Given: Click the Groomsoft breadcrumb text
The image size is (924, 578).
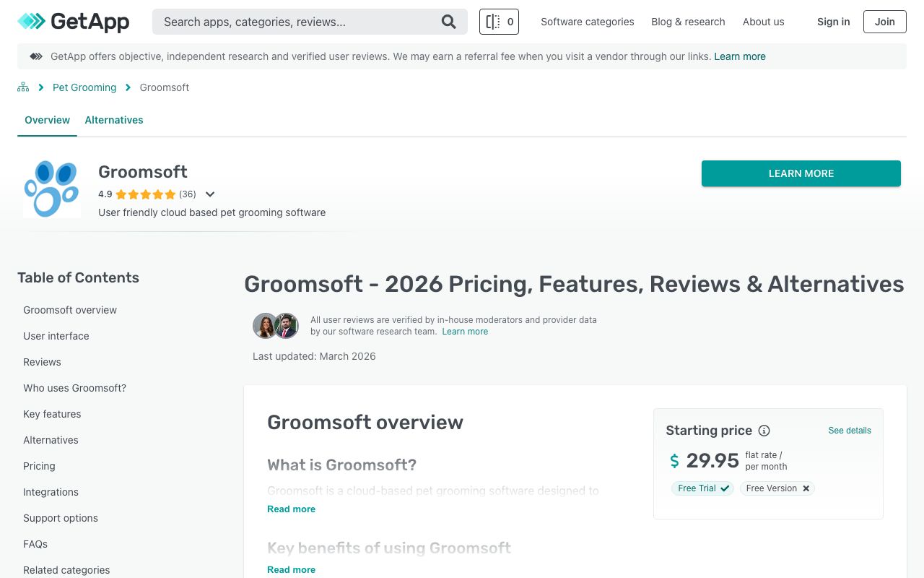Looking at the screenshot, I should [x=165, y=87].
